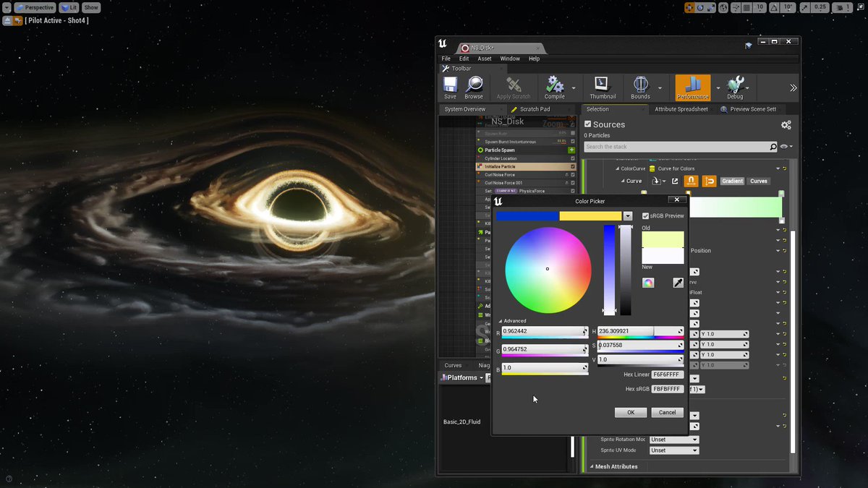The image size is (868, 488).
Task: Compile the Niagara system
Action: coord(555,87)
